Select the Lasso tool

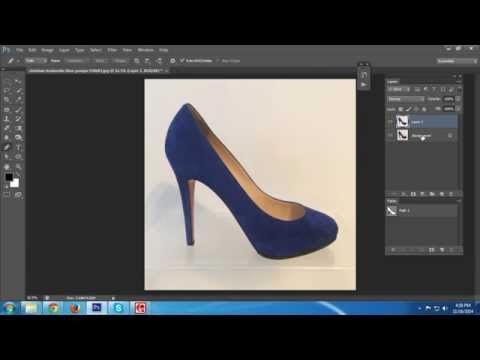tap(7, 91)
